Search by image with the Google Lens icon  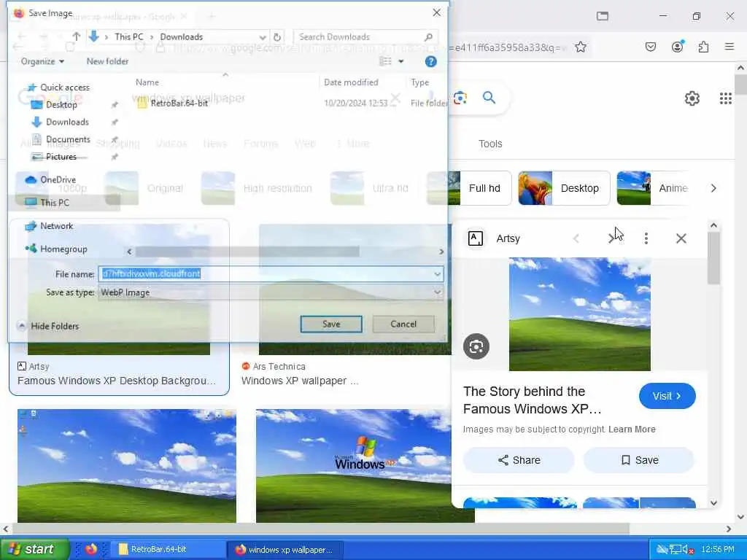(460, 98)
